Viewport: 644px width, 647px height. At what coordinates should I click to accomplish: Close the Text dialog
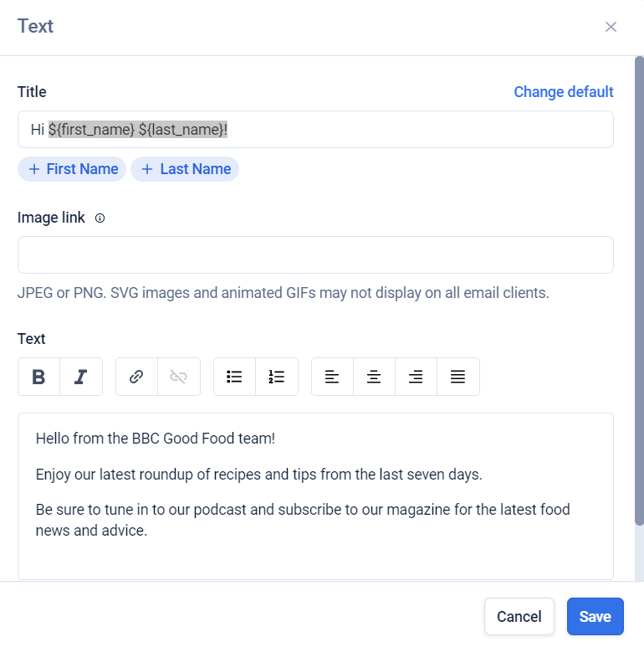611,27
